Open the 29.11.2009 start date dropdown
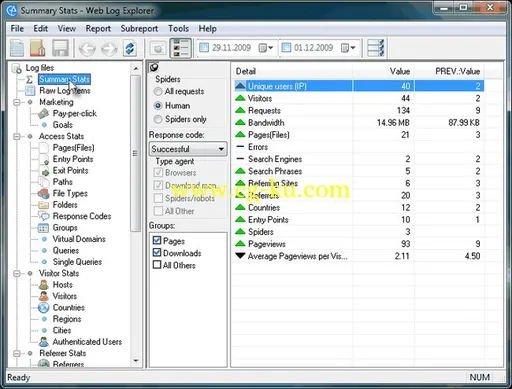This screenshot has height=389, width=512. coord(266,48)
